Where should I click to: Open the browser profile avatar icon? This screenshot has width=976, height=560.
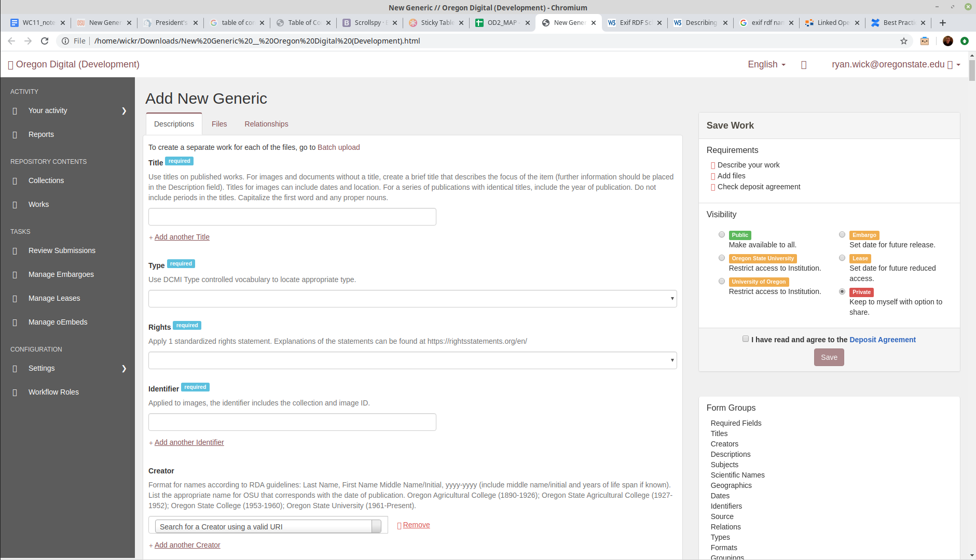coord(948,41)
